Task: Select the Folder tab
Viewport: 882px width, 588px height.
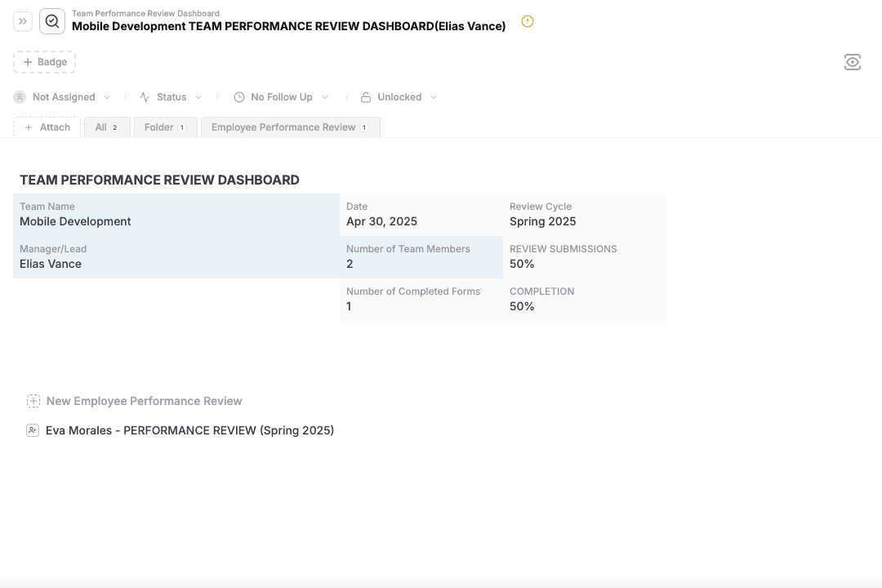Action: (x=165, y=127)
